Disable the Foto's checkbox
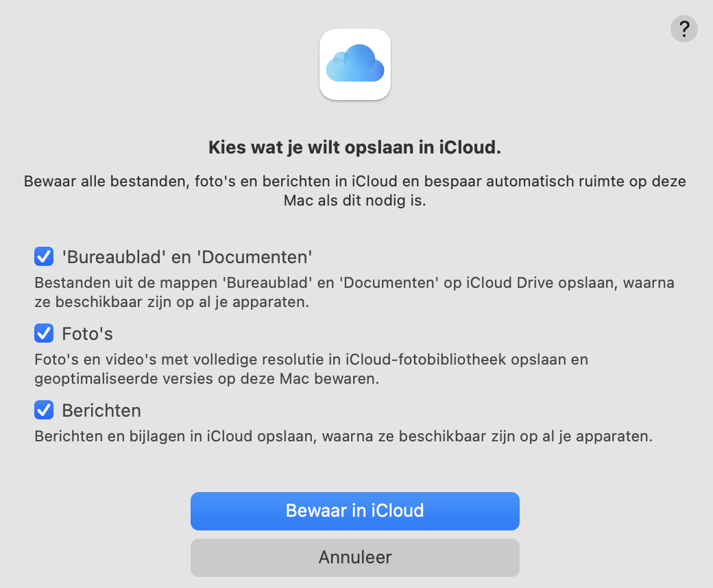 (x=44, y=334)
